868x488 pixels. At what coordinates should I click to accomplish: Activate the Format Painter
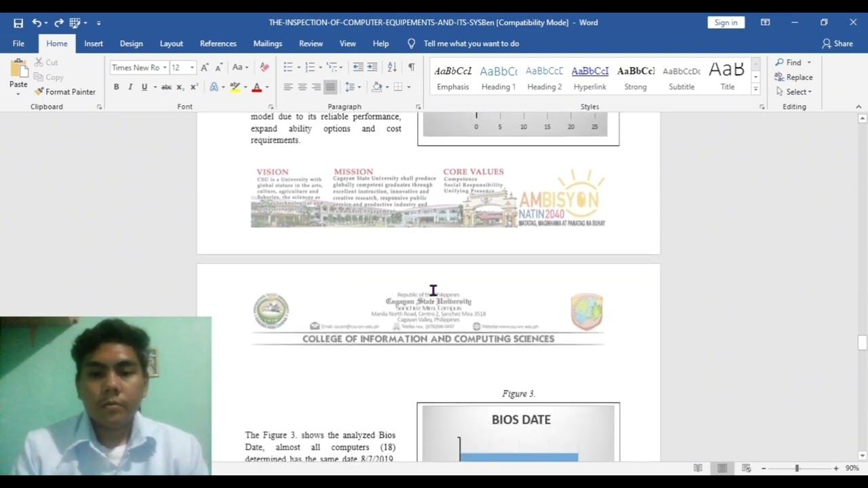tap(65, 91)
